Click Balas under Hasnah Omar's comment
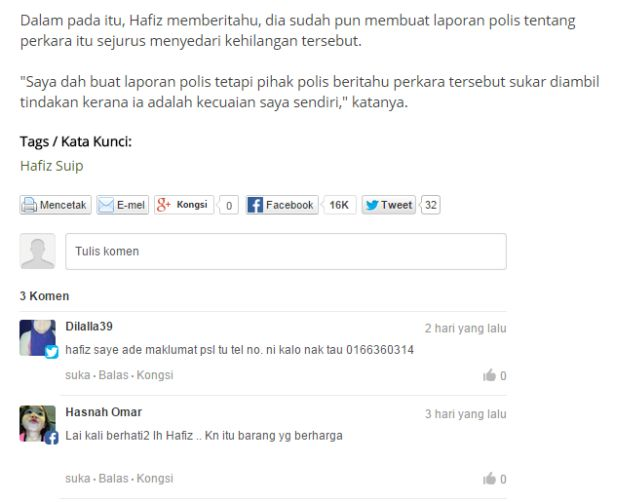This screenshot has width=620, height=502. tap(113, 478)
